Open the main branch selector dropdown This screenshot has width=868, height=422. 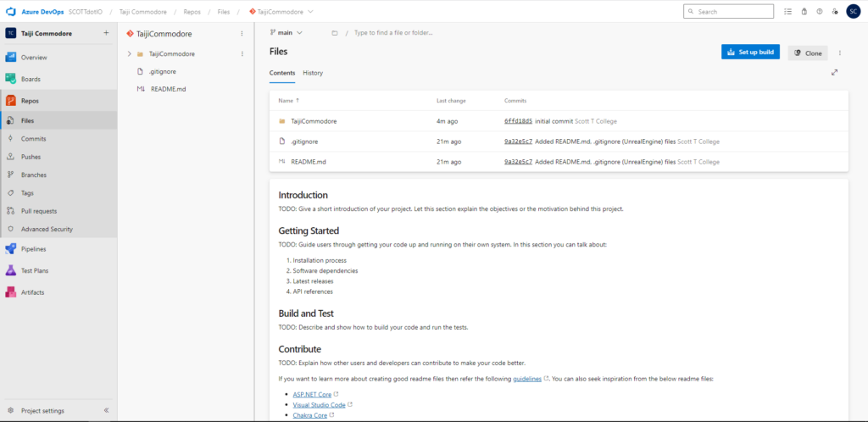(286, 33)
